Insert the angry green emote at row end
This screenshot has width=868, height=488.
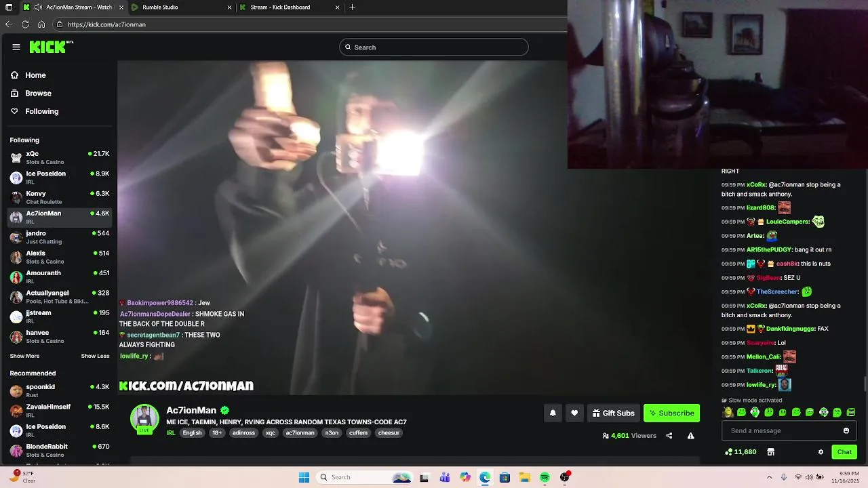850,412
